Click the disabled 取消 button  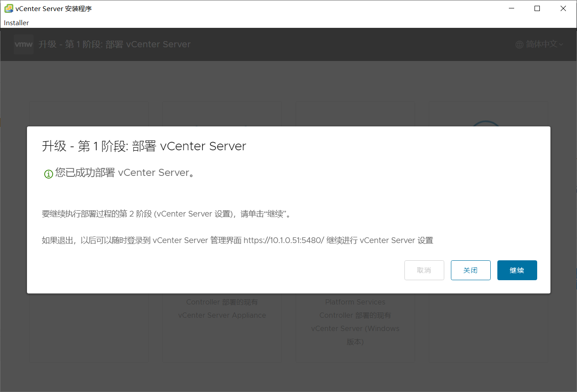(x=424, y=270)
